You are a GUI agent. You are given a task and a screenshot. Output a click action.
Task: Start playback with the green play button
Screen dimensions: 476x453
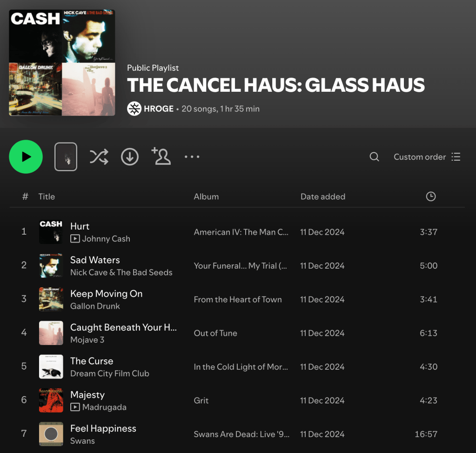(x=26, y=157)
